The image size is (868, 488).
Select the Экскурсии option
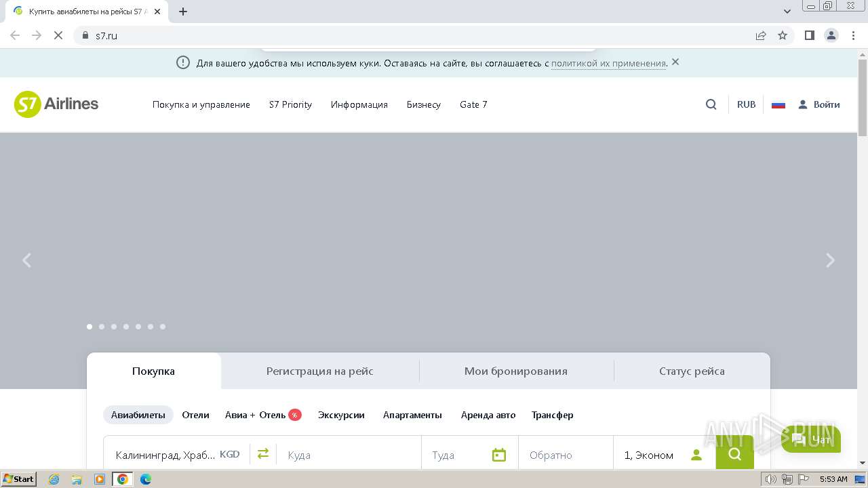(x=341, y=415)
